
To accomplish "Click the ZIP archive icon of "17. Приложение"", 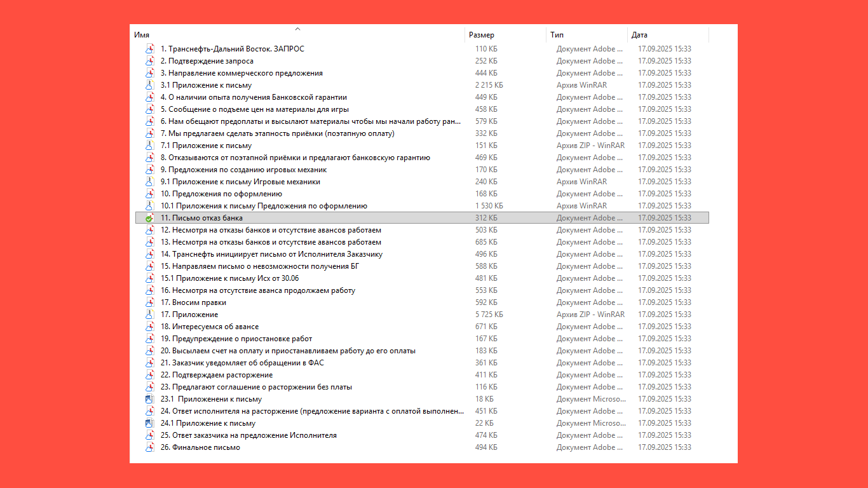I will tap(149, 315).
